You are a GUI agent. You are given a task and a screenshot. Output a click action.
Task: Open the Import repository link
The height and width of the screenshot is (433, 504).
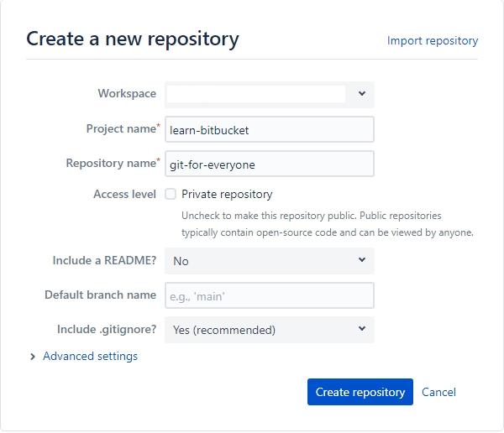[433, 41]
